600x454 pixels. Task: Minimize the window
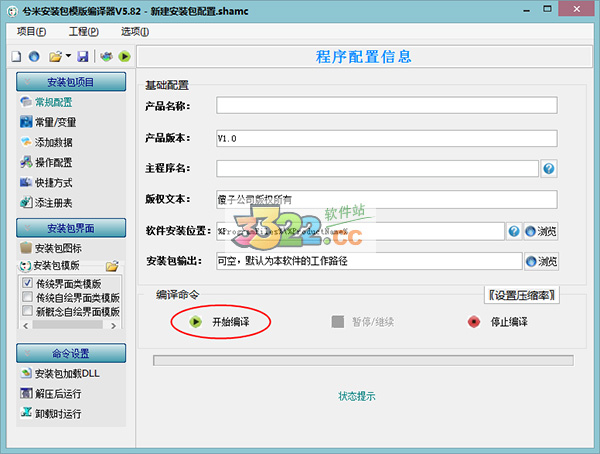tap(527, 10)
